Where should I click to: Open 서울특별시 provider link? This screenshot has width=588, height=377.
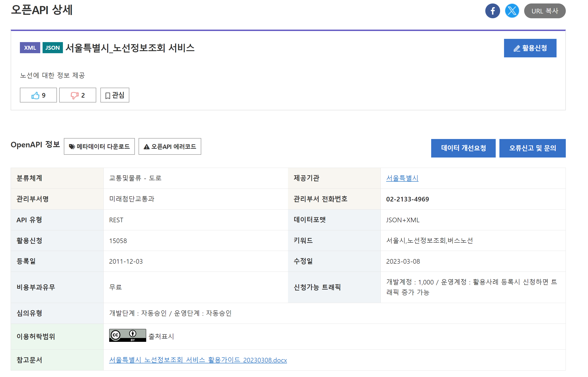tap(402, 178)
